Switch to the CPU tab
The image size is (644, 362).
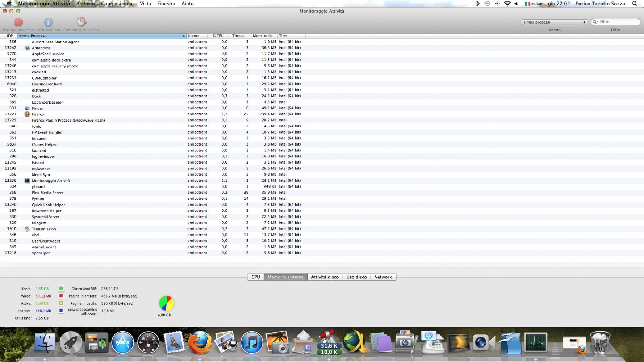[255, 277]
